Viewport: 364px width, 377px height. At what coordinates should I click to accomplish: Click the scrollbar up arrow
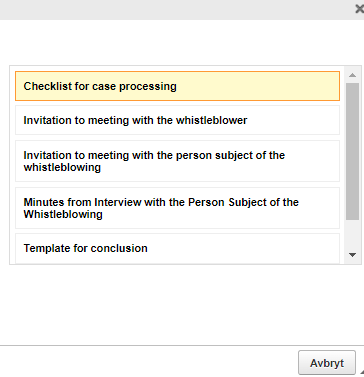(x=352, y=75)
